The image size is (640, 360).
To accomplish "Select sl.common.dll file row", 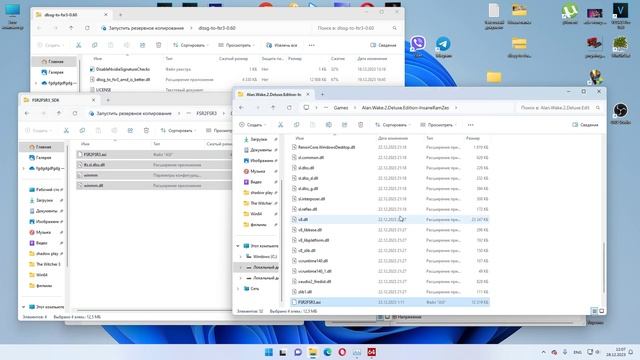I will pyautogui.click(x=390, y=158).
